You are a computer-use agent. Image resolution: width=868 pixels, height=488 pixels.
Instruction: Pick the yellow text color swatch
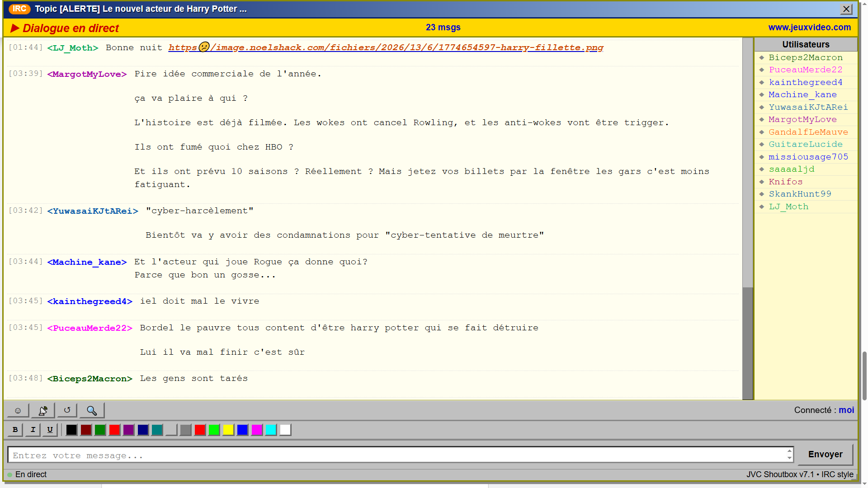coord(228,430)
